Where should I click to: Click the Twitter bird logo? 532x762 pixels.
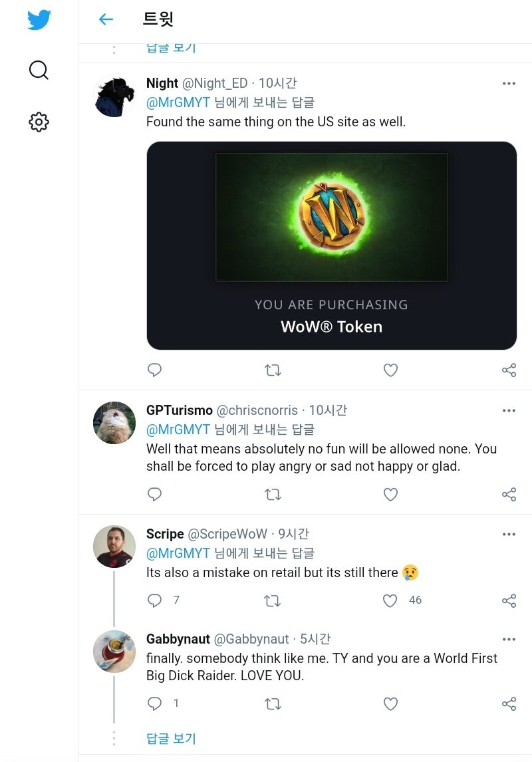(x=39, y=20)
